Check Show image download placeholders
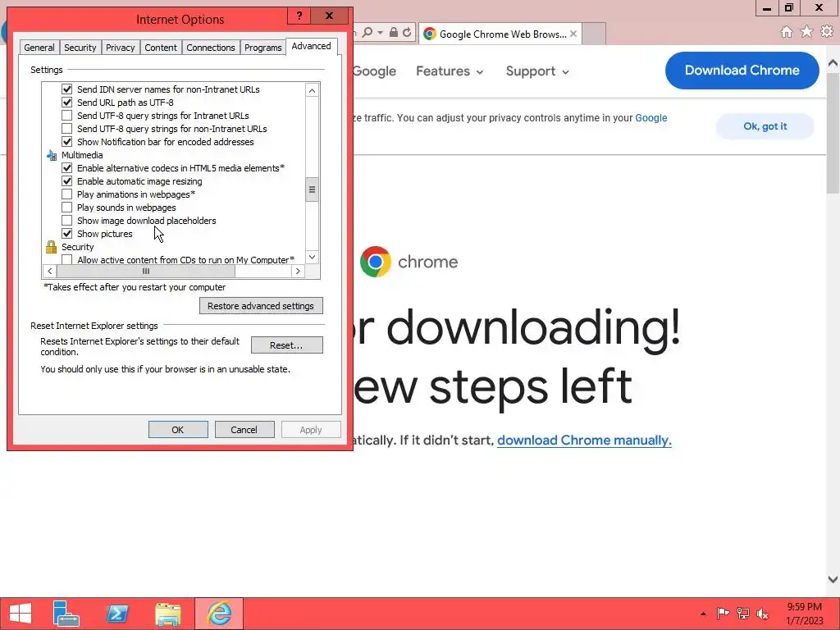840x630 pixels. 67,221
